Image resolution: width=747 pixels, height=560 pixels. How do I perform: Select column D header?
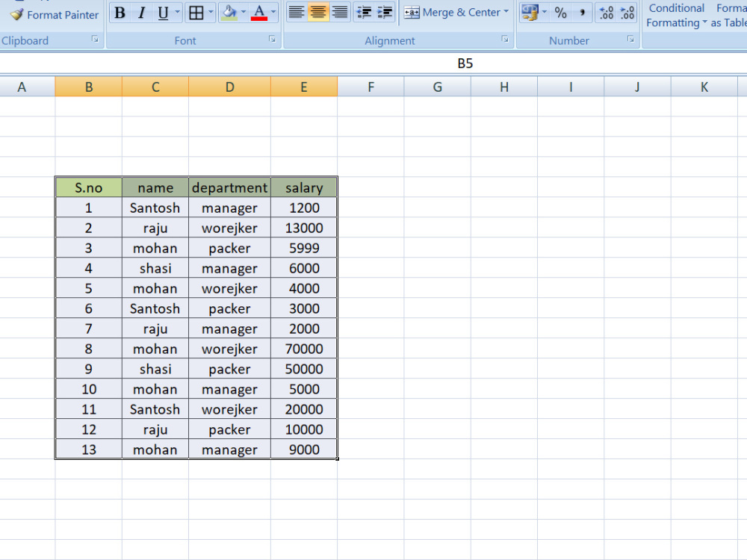point(229,87)
